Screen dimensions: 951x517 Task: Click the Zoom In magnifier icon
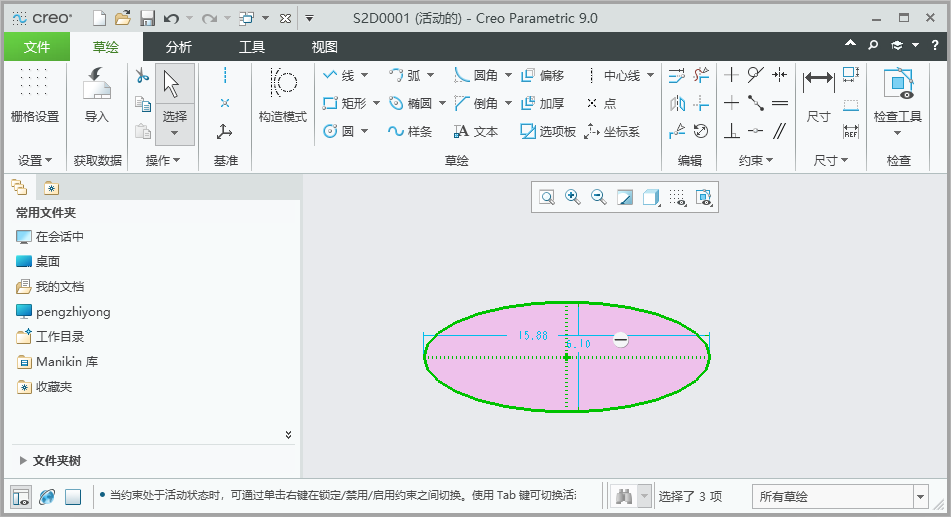point(573,197)
